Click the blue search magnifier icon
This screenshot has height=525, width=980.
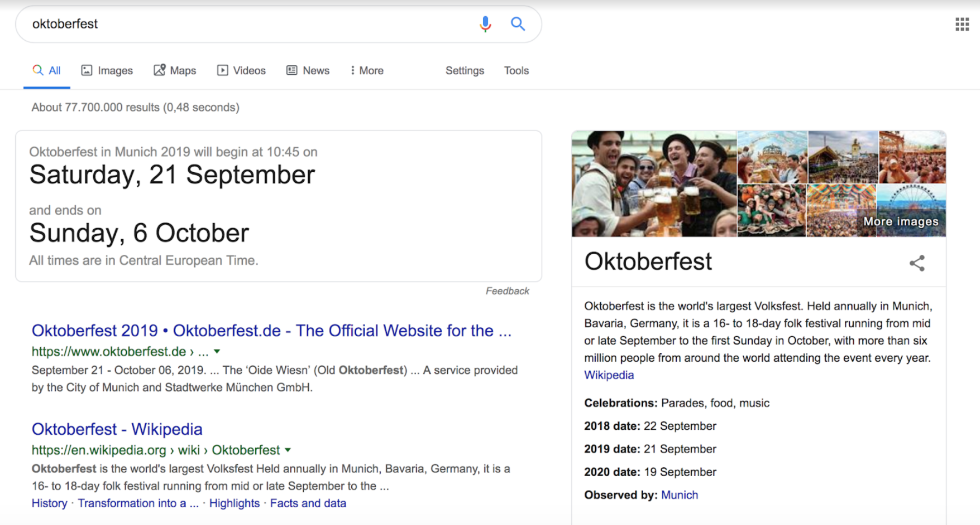click(x=517, y=24)
